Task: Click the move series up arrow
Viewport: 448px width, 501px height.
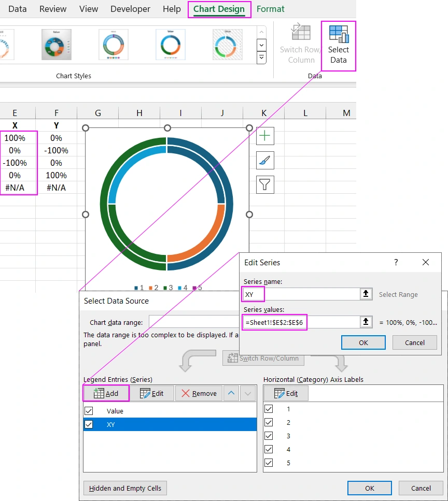Action: (231, 393)
